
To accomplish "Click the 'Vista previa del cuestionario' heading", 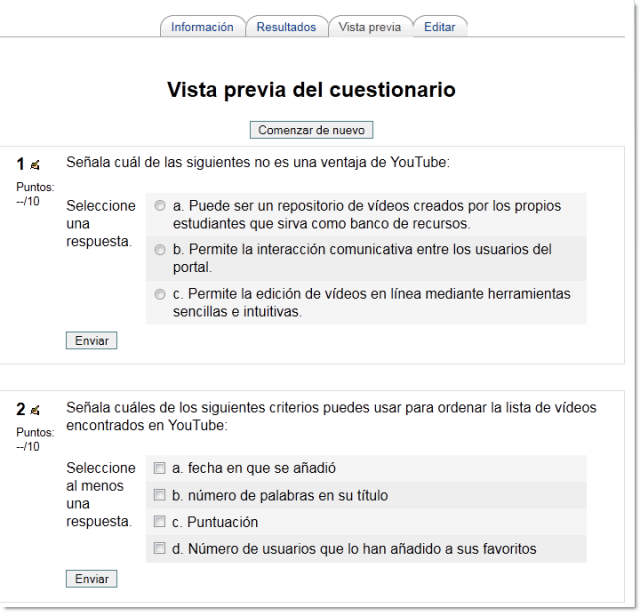I will coord(311,90).
